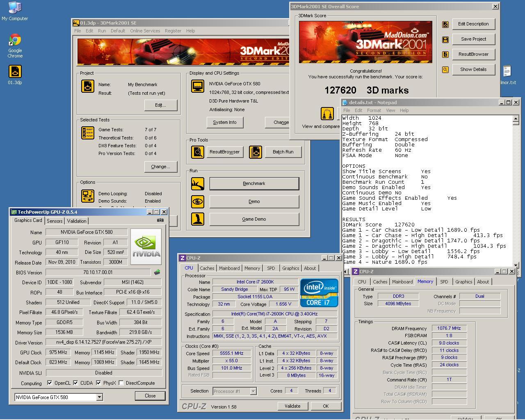Image resolution: width=525 pixels, height=420 pixels.
Task: Click the Notepad scrollbar down arrow
Action: tap(516, 265)
